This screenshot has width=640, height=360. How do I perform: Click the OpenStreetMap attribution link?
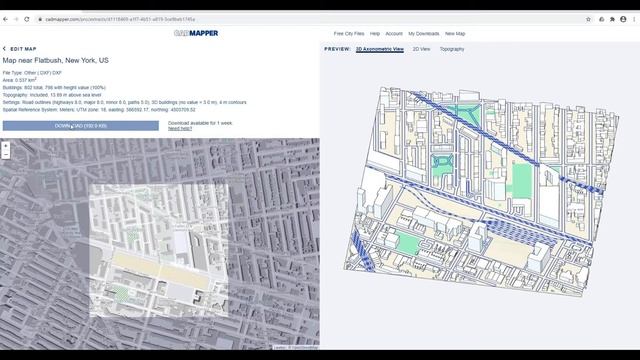coord(303,347)
